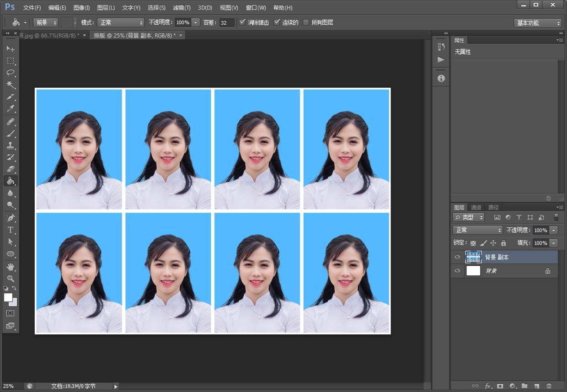Viewport: 567px width, 392px height.
Task: Switch to the 通道 tab
Action: [476, 207]
